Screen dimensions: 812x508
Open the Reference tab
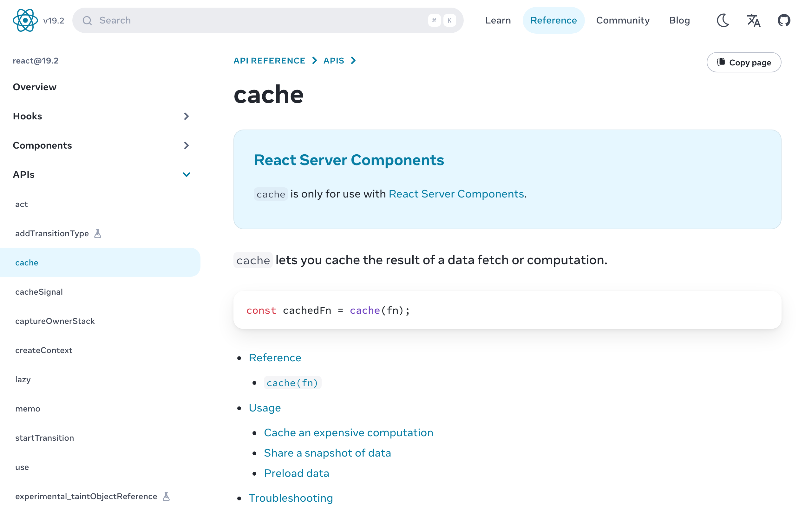[x=553, y=20]
